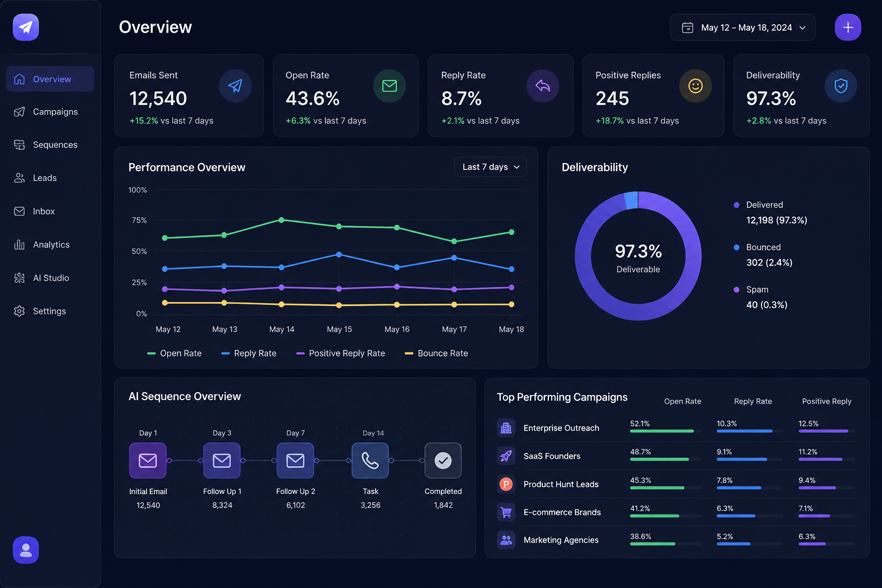882x588 pixels.
Task: Click the 12,540 Emails Sent value
Action: 158,99
